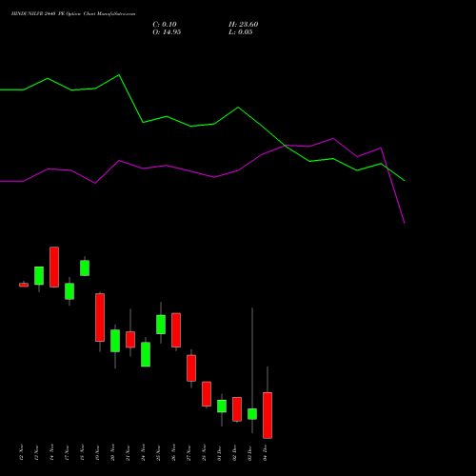Click the 04 Dec last red candle
Image resolution: width=476 pixels, height=476 pixels.
tap(268, 415)
